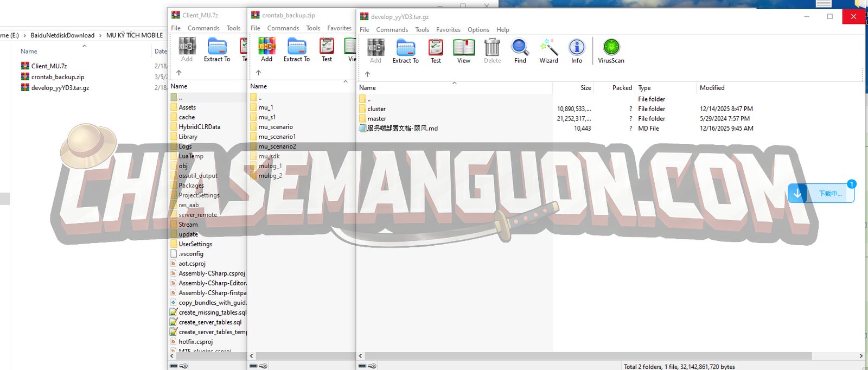Click the blue download progress button
This screenshot has height=370, width=868.
point(821,194)
